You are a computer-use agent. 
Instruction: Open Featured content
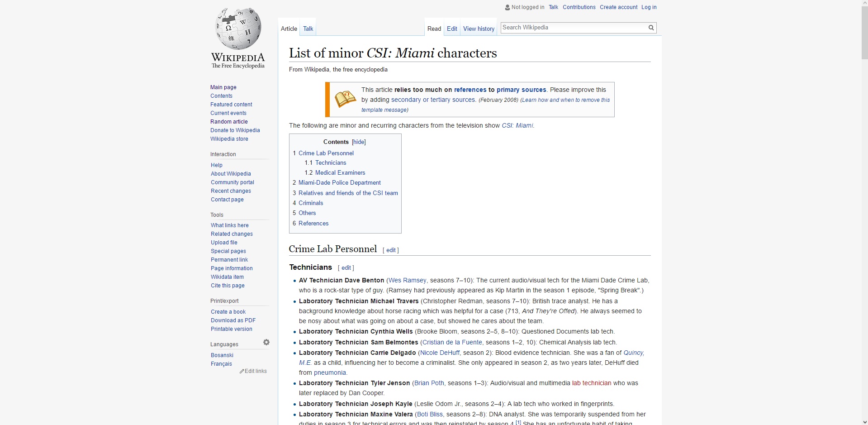click(231, 105)
